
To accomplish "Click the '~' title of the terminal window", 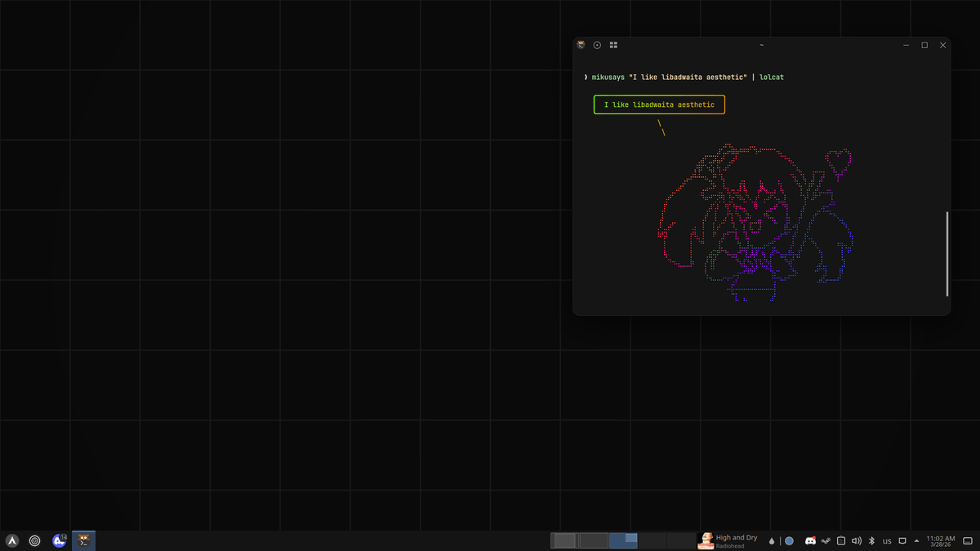I will (761, 45).
